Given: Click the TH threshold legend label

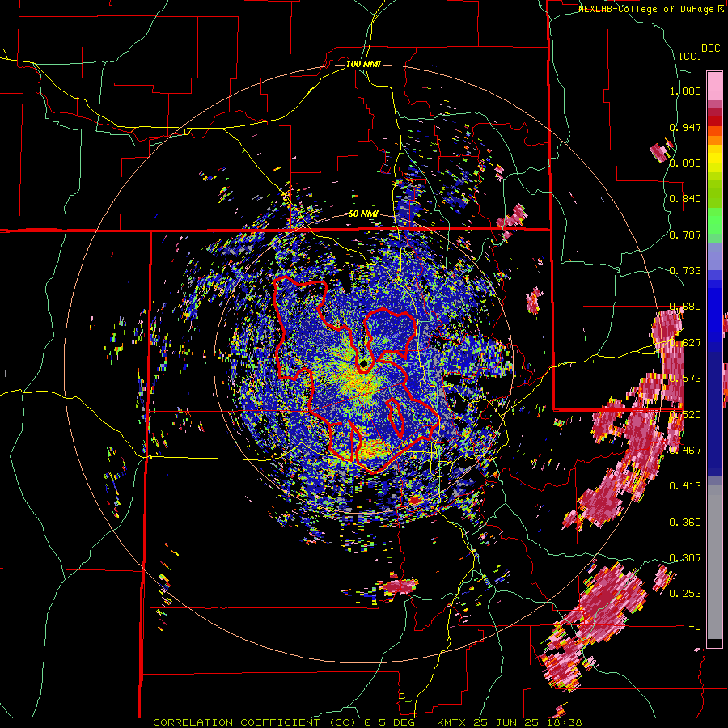Looking at the screenshot, I should pyautogui.click(x=695, y=630).
